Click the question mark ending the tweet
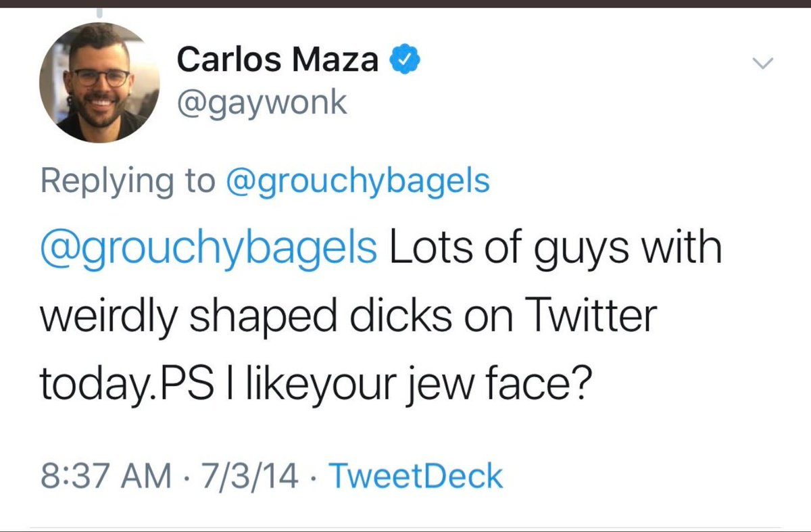 click(x=583, y=383)
